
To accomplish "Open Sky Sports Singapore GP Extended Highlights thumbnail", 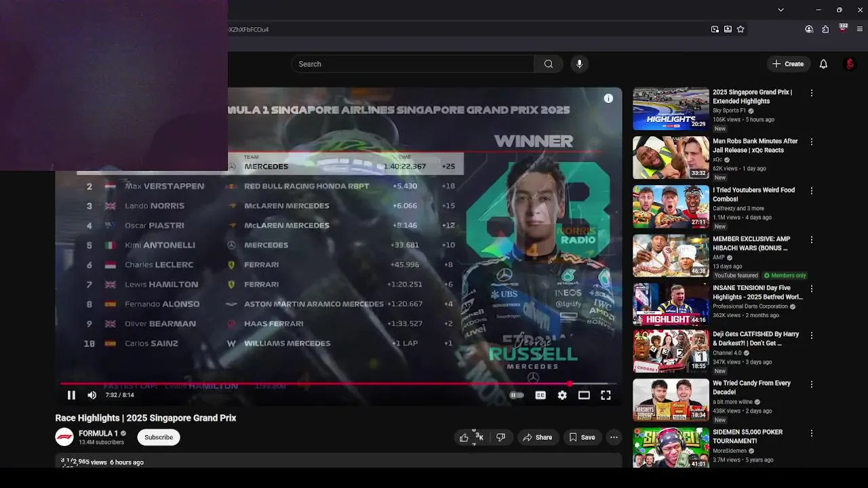I will pos(671,108).
